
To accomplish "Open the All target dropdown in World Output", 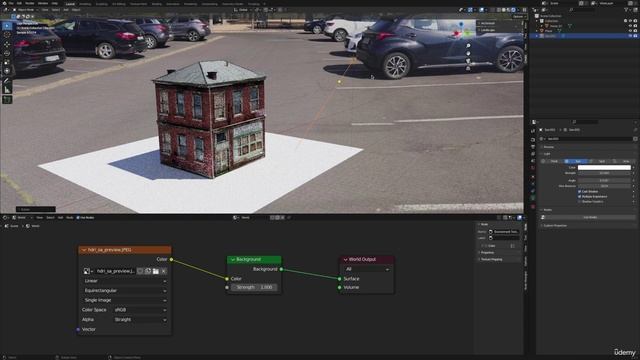I will [x=367, y=269].
